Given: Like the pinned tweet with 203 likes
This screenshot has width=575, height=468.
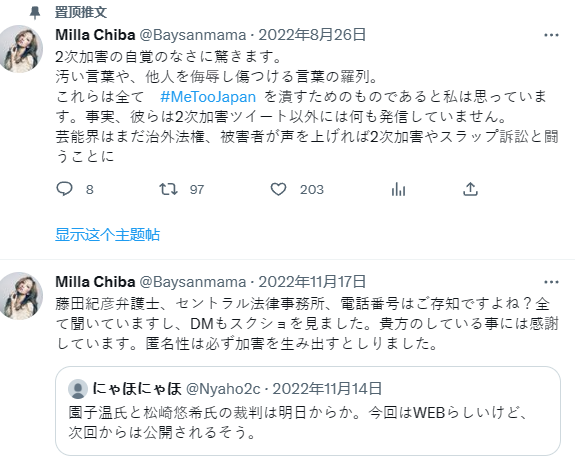Looking at the screenshot, I should tap(278, 189).
